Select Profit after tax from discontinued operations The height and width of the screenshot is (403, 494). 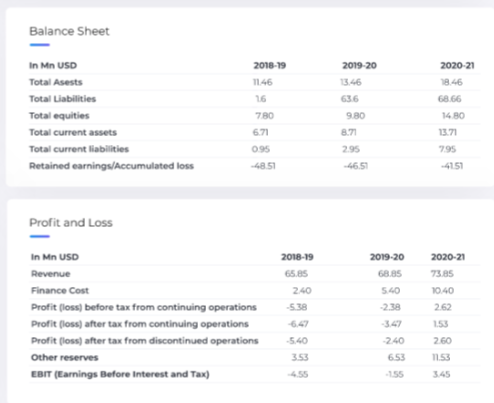point(145,341)
